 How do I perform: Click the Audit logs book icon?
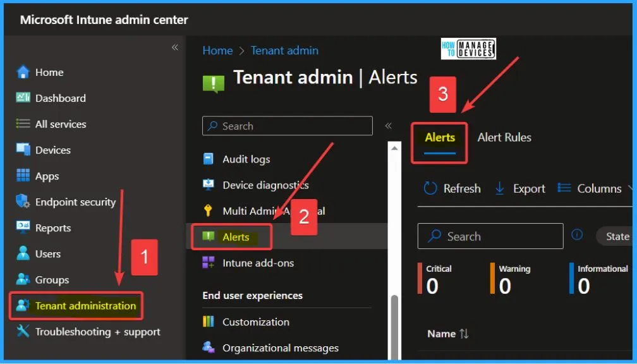point(209,159)
